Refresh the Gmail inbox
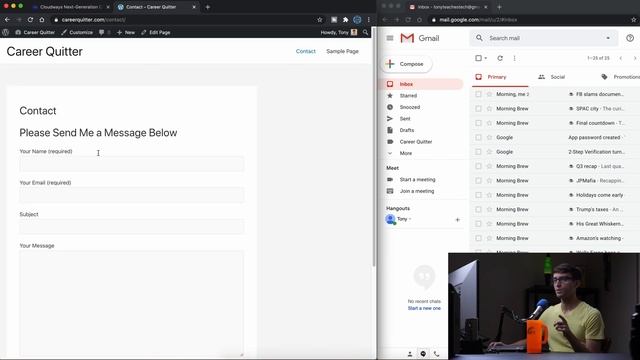The height and width of the screenshot is (360, 640). 500,58
